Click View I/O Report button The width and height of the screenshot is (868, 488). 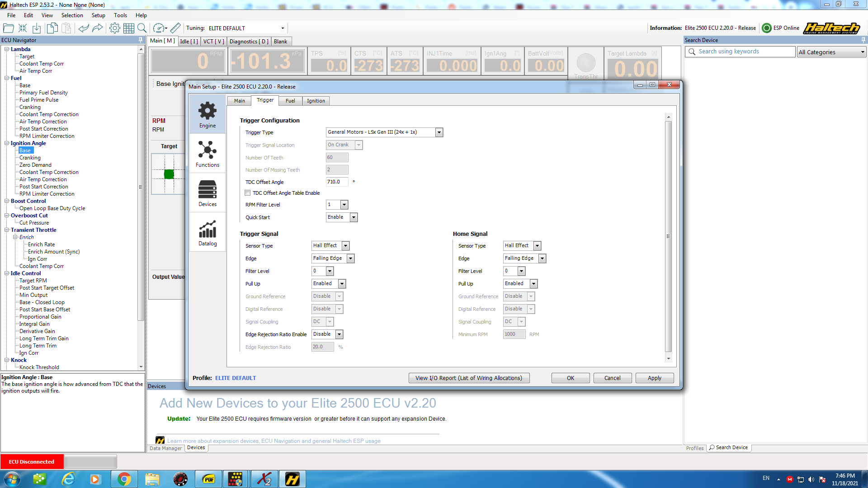pyautogui.click(x=469, y=378)
